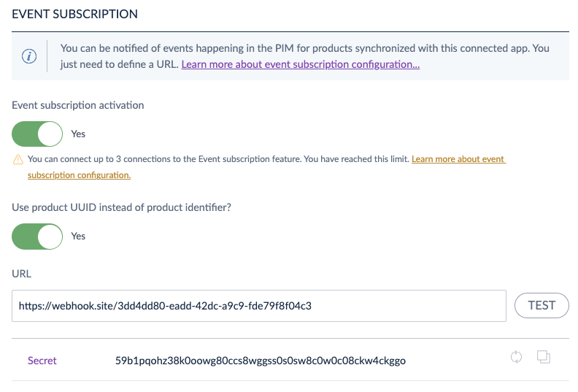Disable the Event subscription activation toggle

click(37, 134)
